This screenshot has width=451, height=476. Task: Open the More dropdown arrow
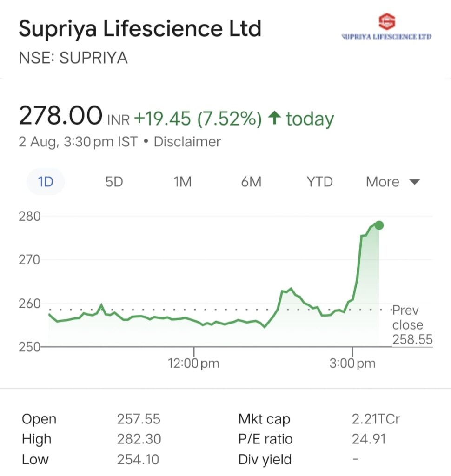[x=415, y=182]
